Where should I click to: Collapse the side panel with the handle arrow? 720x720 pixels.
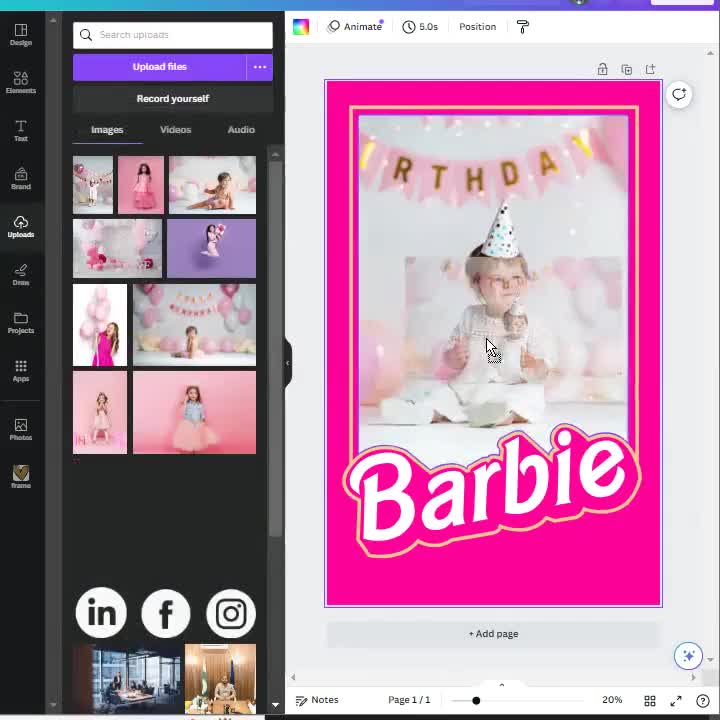point(288,363)
